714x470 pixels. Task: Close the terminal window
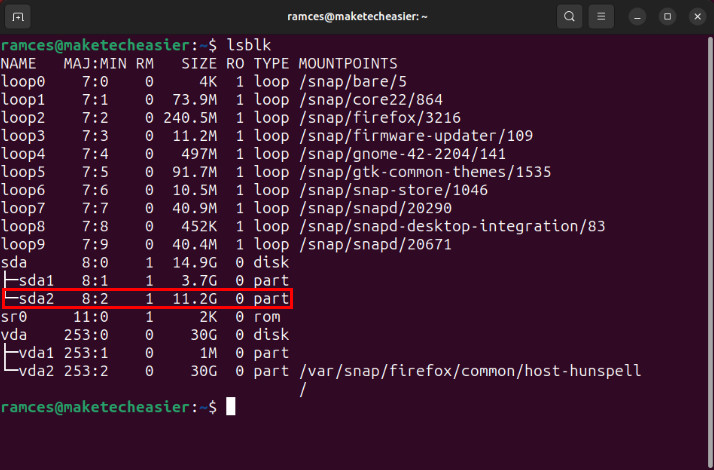[698, 17]
